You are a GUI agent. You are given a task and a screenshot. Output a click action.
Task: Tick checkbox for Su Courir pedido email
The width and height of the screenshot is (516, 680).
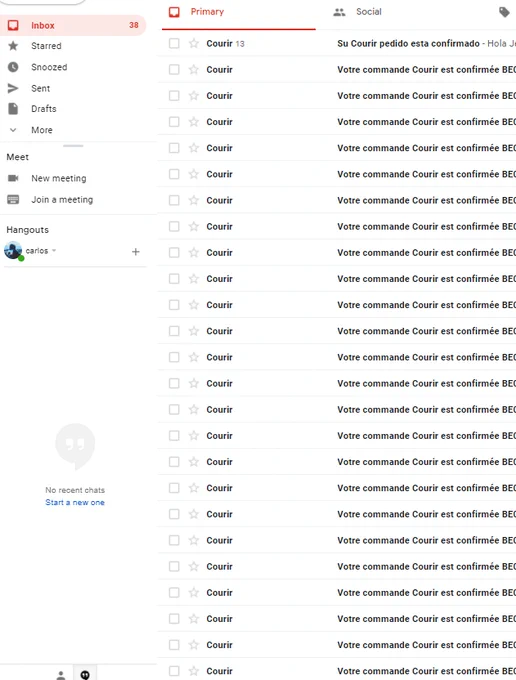pyautogui.click(x=174, y=43)
